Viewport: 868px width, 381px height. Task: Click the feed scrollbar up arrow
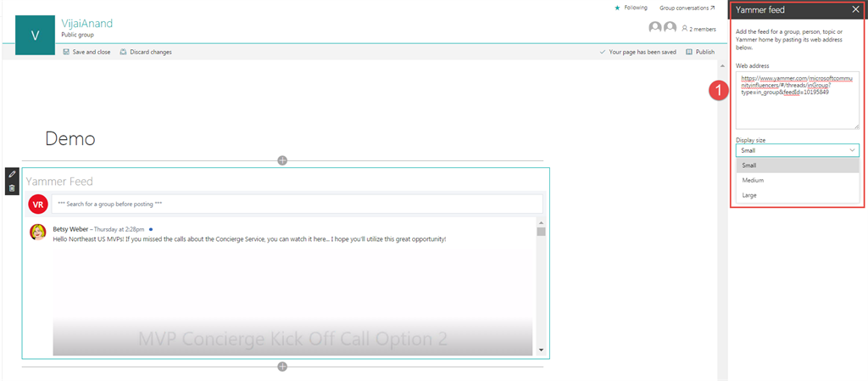541,222
